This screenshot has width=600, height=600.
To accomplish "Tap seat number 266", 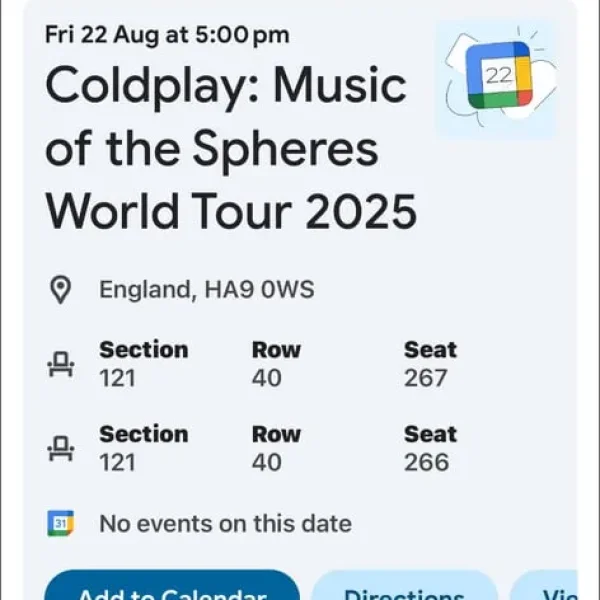I will (x=426, y=462).
